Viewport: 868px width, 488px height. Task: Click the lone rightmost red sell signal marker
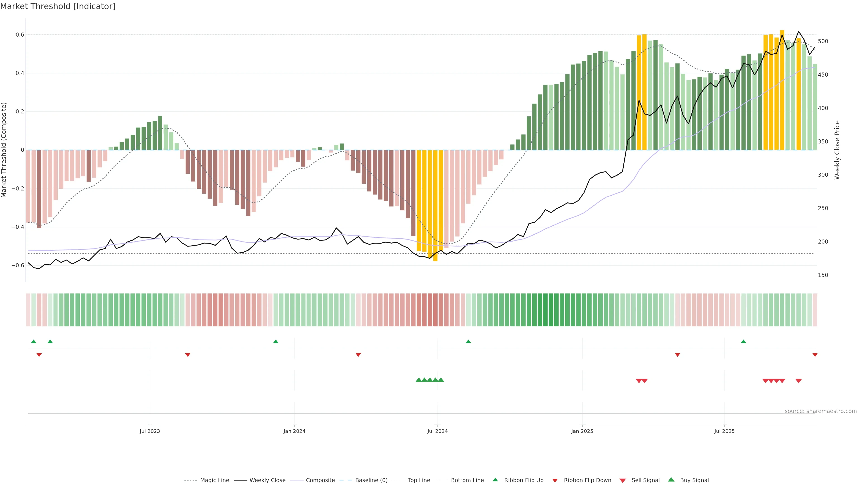798,380
